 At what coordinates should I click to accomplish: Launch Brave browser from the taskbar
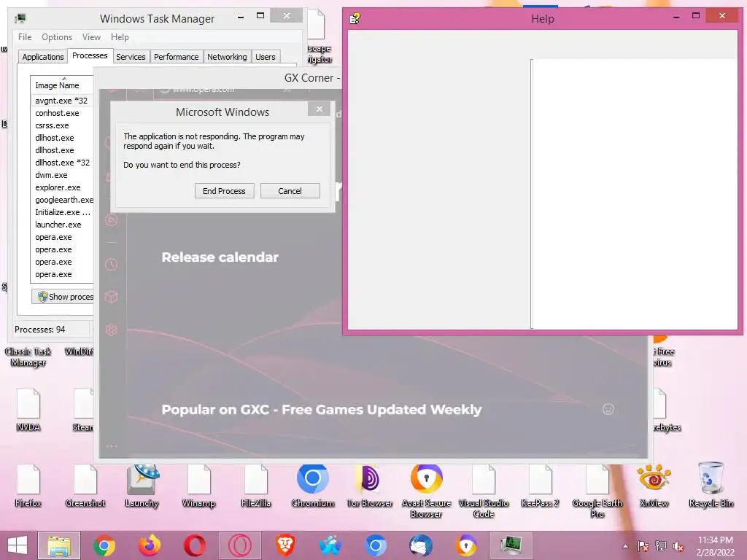coord(285,545)
